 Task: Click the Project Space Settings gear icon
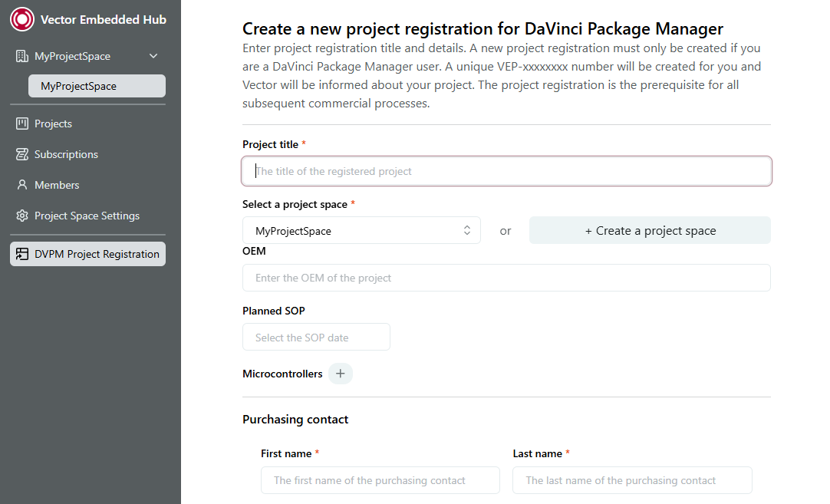21,216
